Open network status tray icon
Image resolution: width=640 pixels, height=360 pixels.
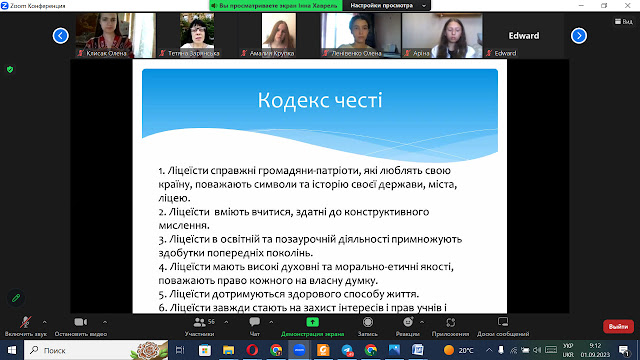coord(513,350)
